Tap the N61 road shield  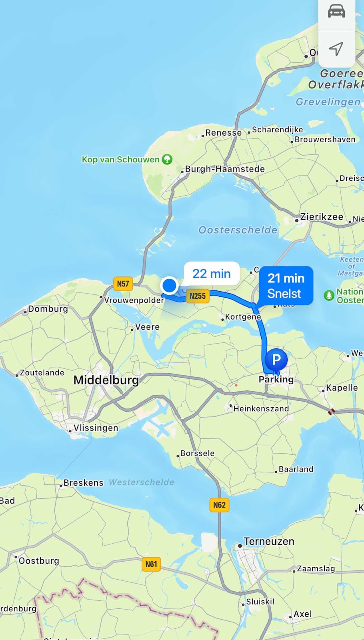(x=151, y=564)
